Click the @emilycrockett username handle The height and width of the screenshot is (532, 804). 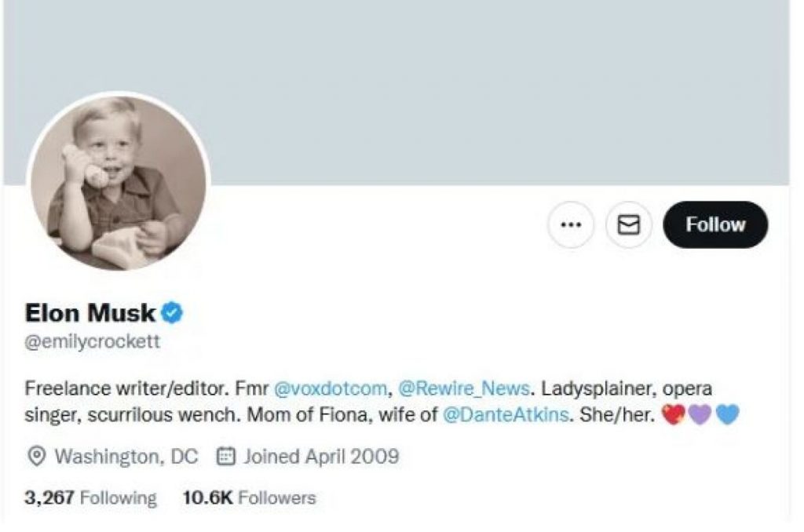(93, 343)
